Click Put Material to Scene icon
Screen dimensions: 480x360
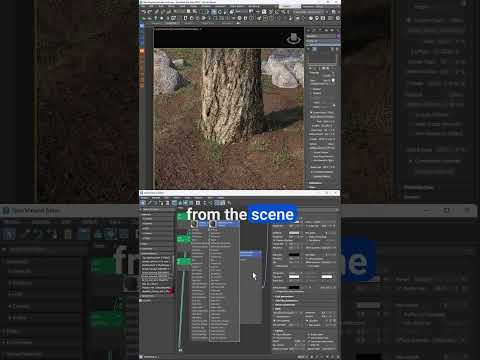click(155, 203)
